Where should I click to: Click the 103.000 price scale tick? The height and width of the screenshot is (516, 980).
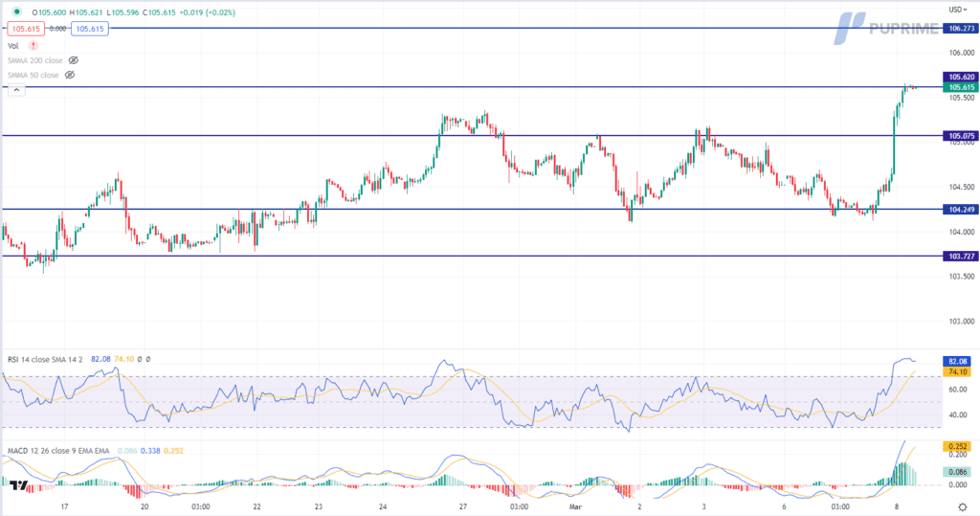pyautogui.click(x=962, y=322)
